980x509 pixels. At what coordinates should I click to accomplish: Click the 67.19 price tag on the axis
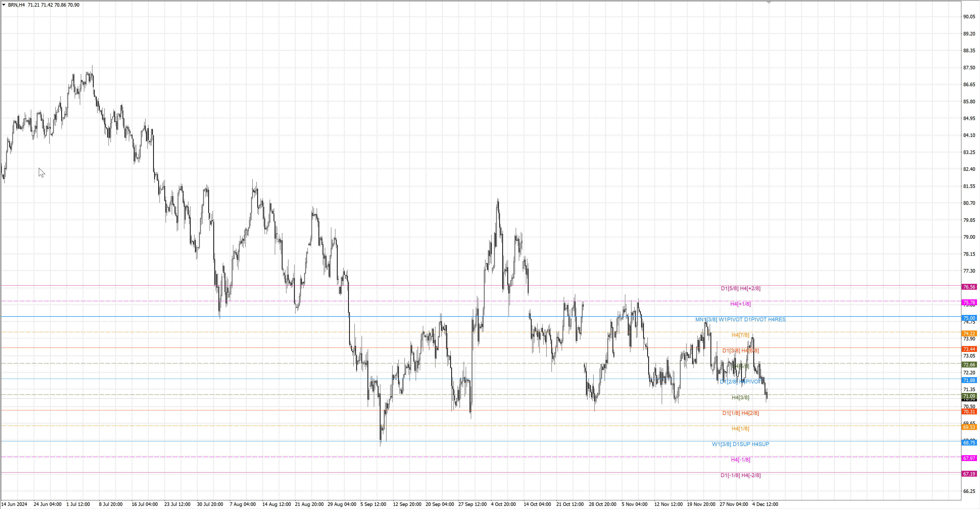click(x=969, y=474)
